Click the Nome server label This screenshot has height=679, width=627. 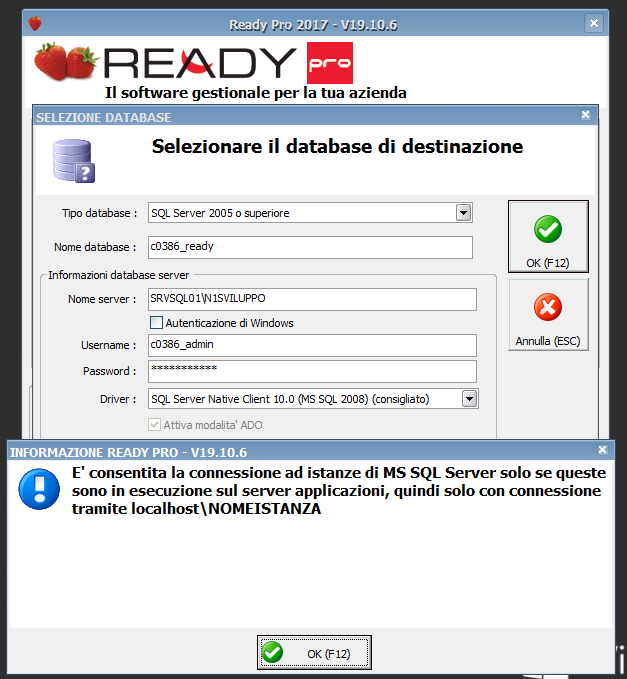coord(102,299)
